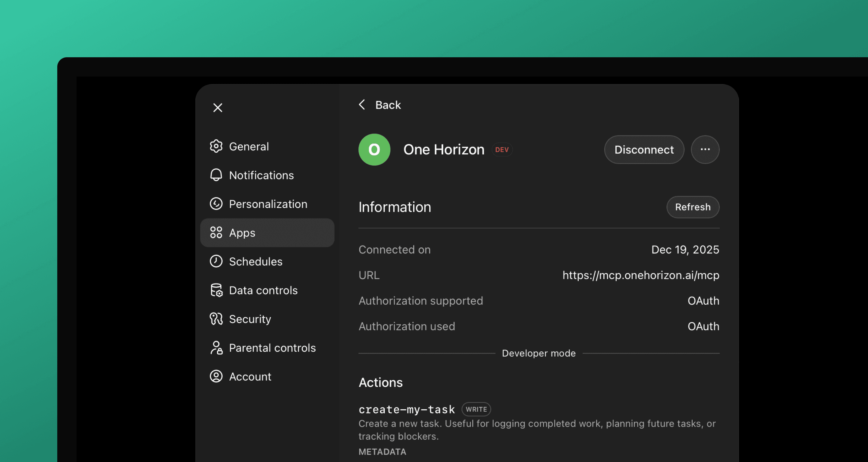The image size is (868, 462).
Task: Click the Apps grid icon
Action: click(x=216, y=233)
